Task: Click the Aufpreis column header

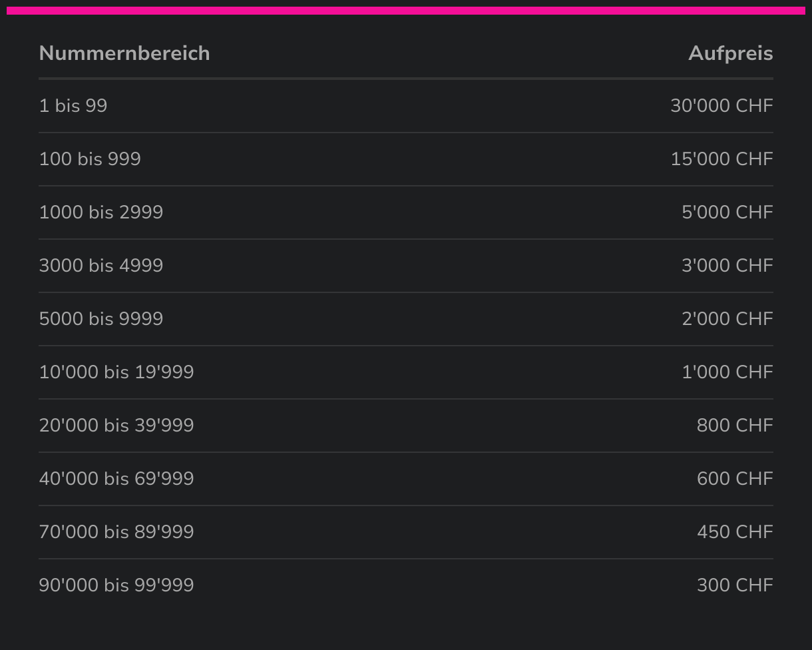Action: [730, 53]
